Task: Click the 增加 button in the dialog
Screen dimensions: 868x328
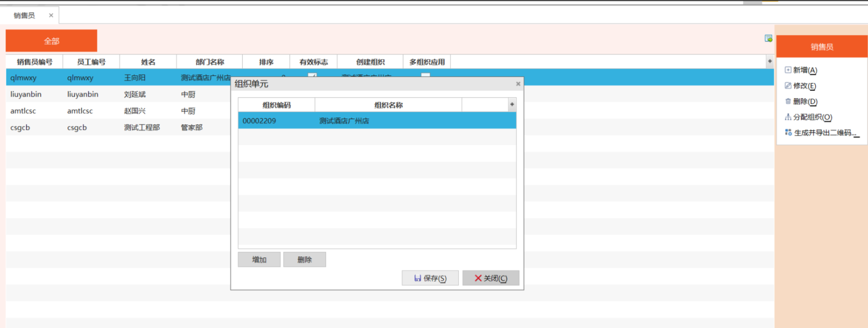Action: click(x=259, y=260)
